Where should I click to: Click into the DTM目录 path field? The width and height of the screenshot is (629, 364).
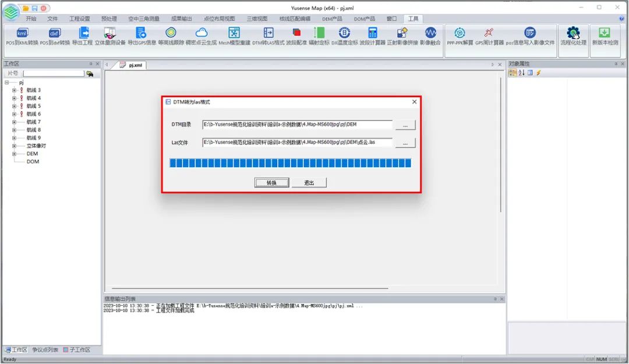pos(297,124)
